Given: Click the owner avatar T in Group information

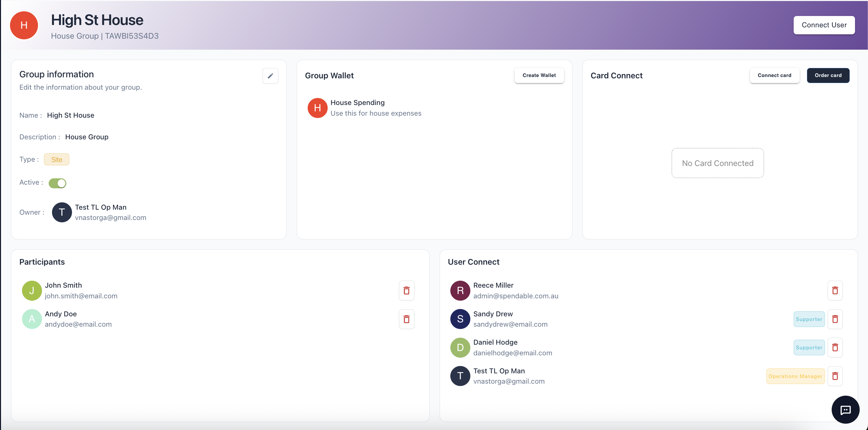Looking at the screenshot, I should (x=62, y=212).
